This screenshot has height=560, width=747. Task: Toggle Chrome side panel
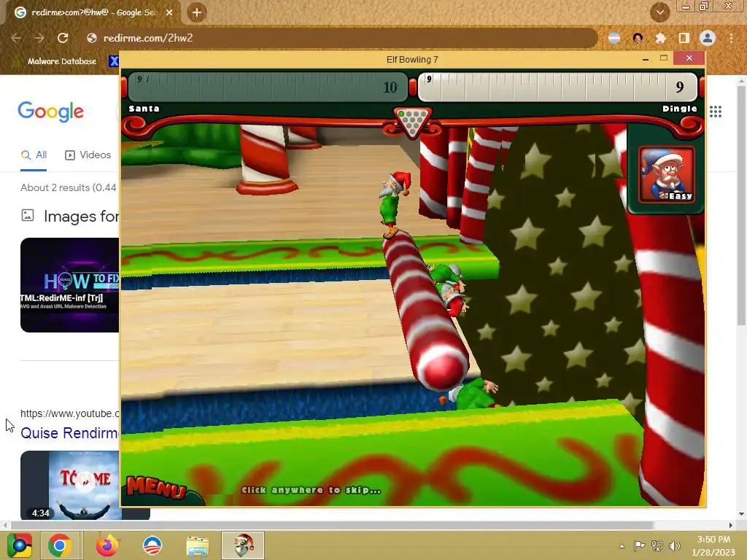684,38
